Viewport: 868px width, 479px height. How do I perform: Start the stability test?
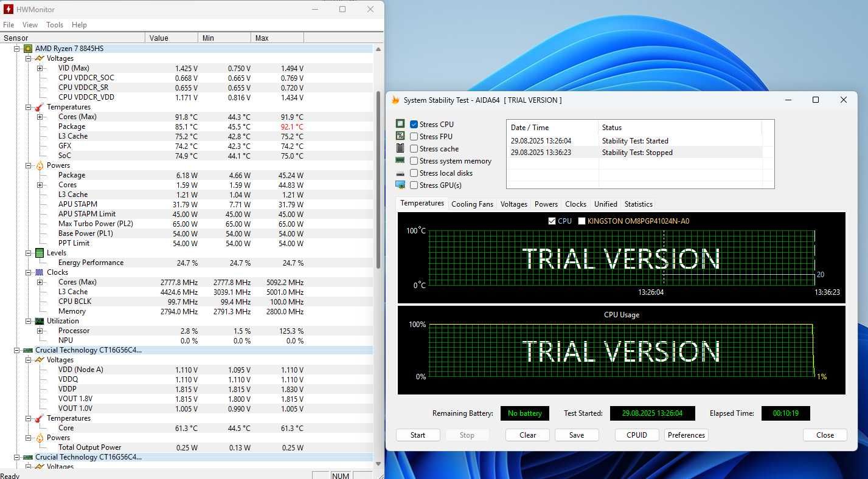tap(418, 435)
